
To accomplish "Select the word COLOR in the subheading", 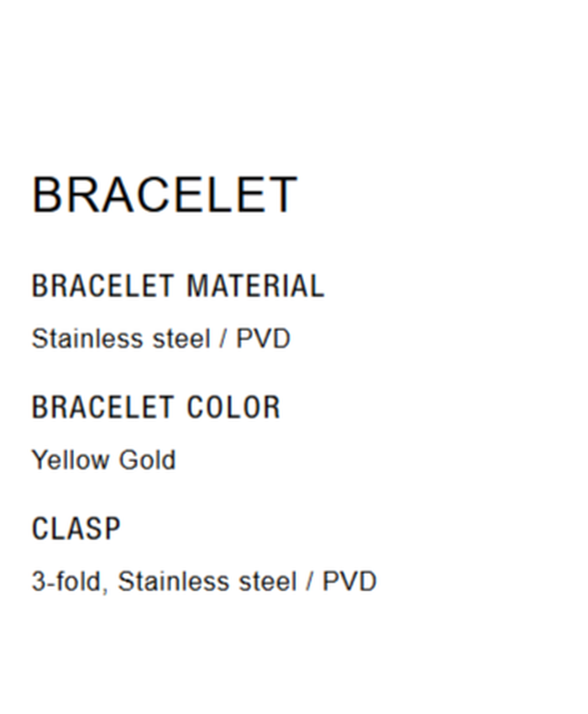I will point(234,407).
